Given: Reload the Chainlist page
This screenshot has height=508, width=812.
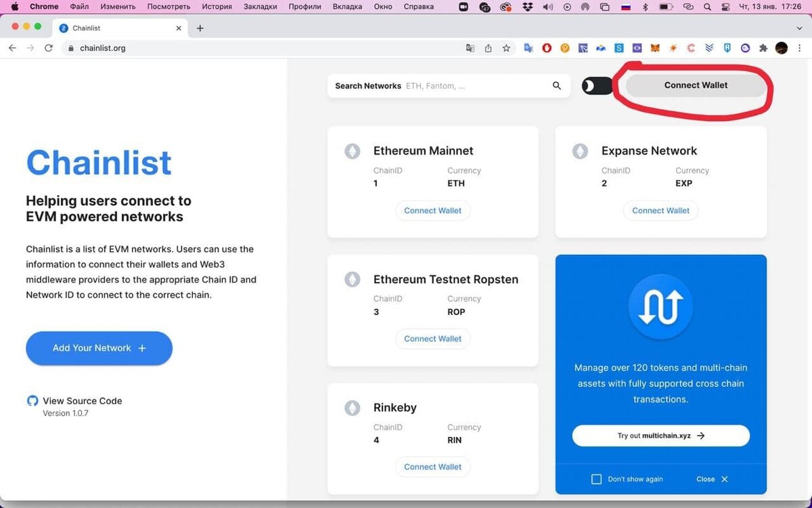Looking at the screenshot, I should click(48, 48).
